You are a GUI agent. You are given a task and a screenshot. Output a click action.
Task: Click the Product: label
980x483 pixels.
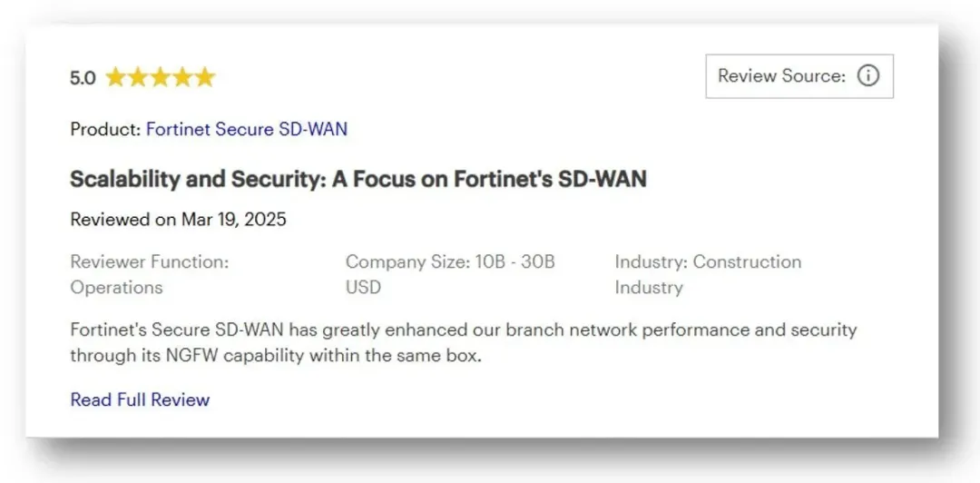tap(105, 129)
